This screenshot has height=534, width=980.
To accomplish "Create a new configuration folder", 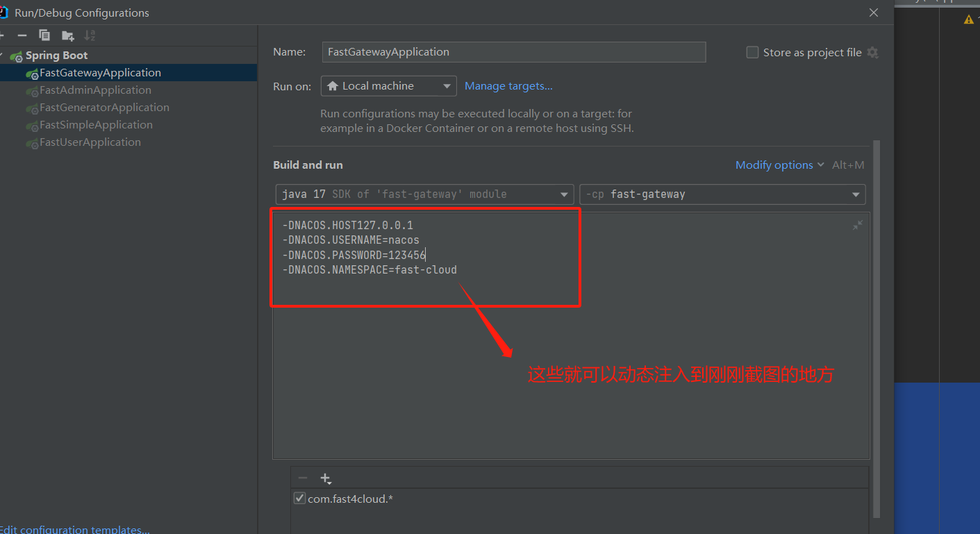I will (x=67, y=35).
